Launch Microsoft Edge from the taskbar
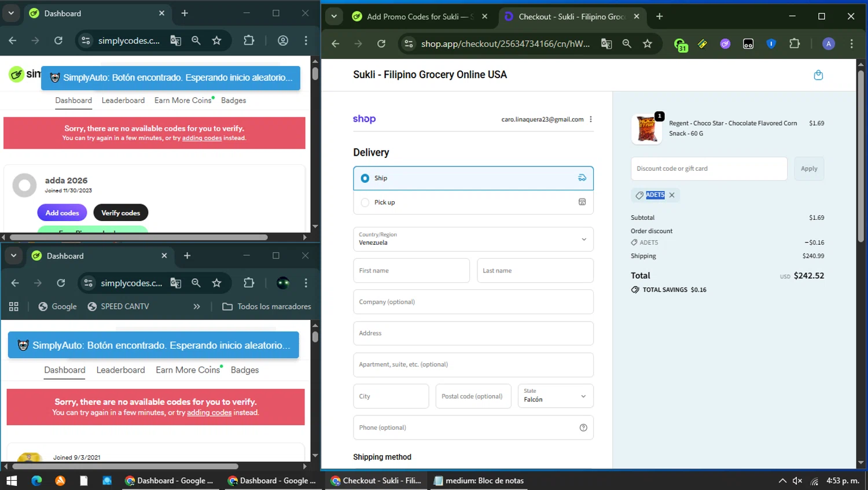The height and width of the screenshot is (490, 868). coord(36,481)
